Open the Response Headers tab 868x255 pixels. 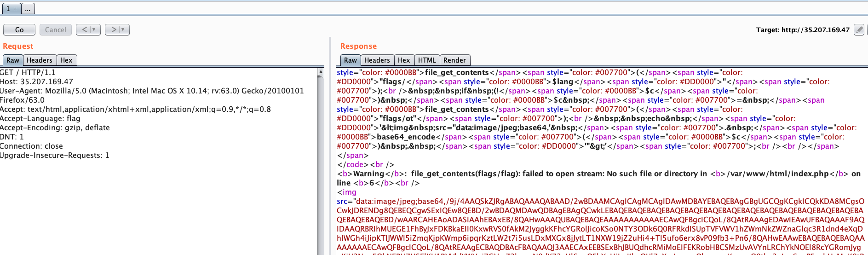point(377,60)
